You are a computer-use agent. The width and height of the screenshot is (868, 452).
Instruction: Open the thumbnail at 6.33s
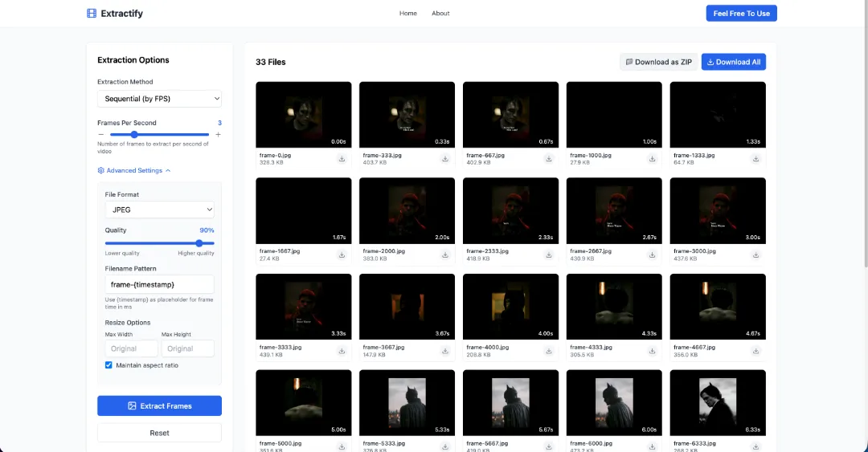[718, 403]
